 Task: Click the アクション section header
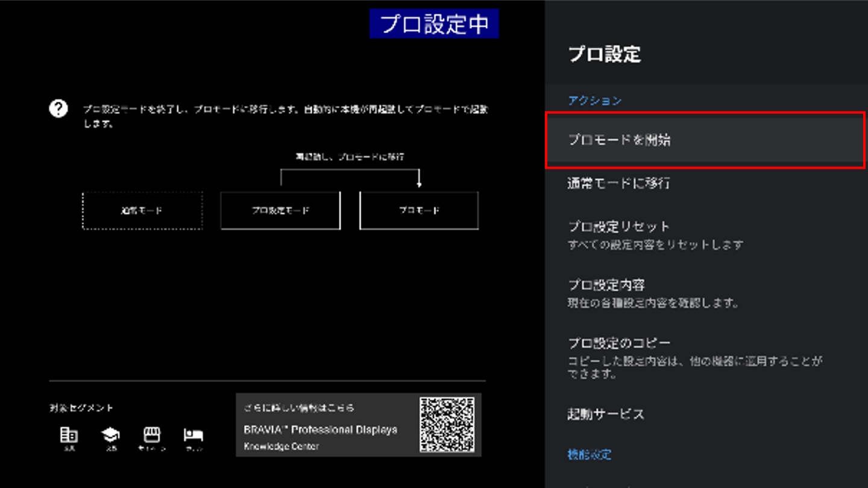coord(594,101)
